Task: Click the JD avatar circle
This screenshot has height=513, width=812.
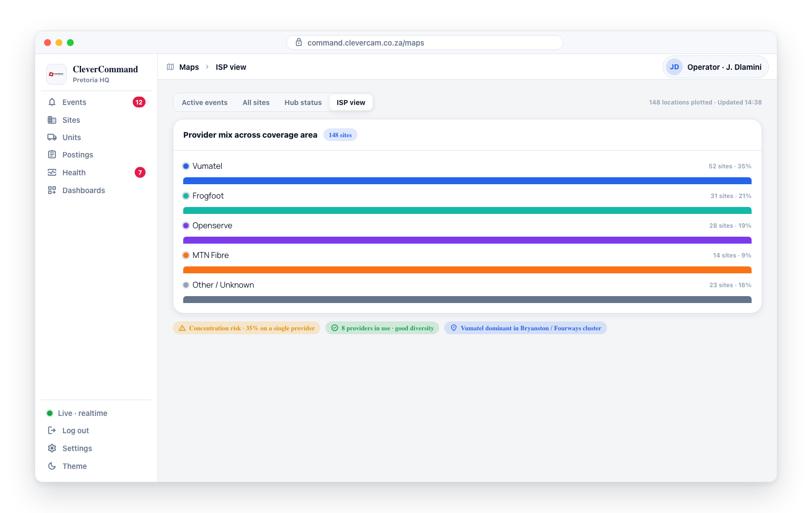Action: (674, 67)
